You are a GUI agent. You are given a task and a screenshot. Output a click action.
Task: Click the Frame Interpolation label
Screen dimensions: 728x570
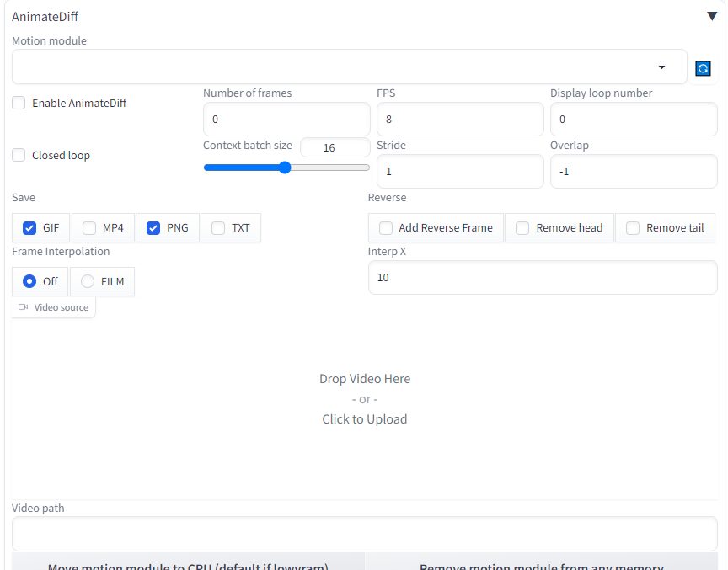coord(61,252)
